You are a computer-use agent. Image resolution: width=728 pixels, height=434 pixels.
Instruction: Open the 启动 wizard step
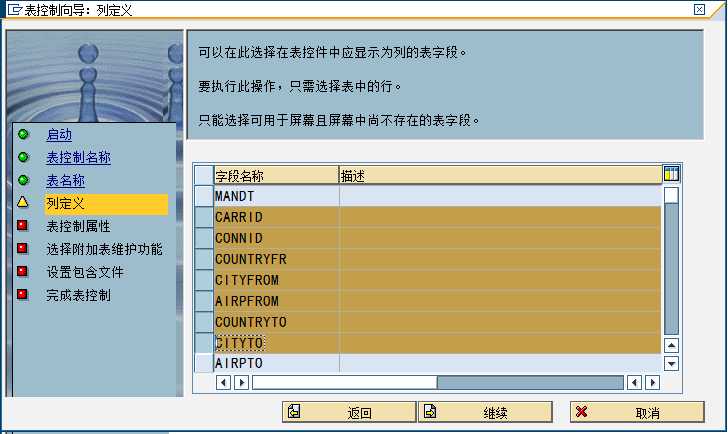pos(59,134)
